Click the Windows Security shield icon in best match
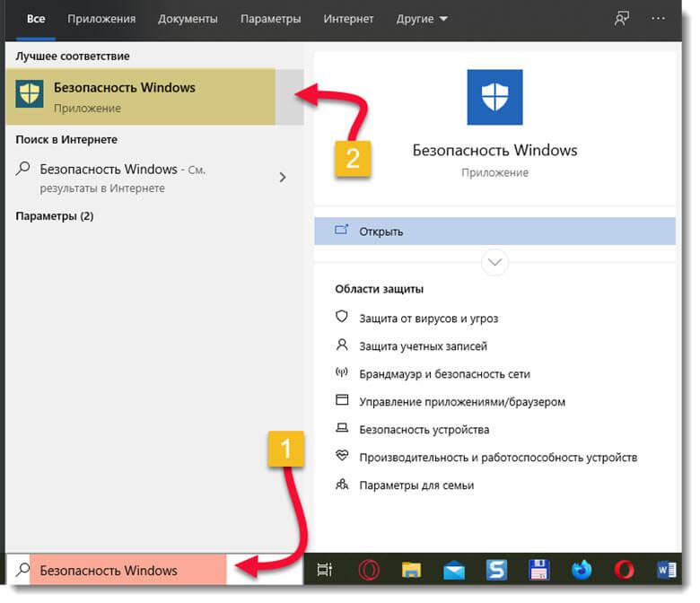 tap(30, 93)
